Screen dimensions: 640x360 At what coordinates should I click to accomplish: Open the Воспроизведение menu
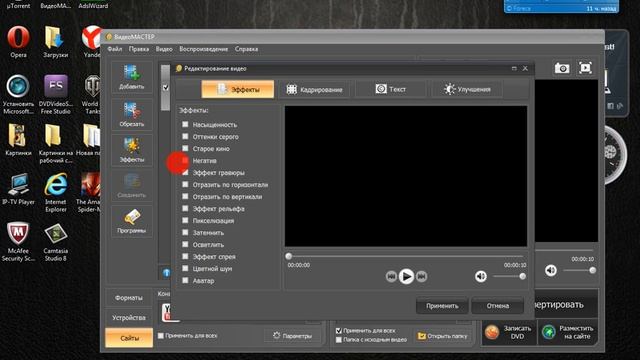204,49
